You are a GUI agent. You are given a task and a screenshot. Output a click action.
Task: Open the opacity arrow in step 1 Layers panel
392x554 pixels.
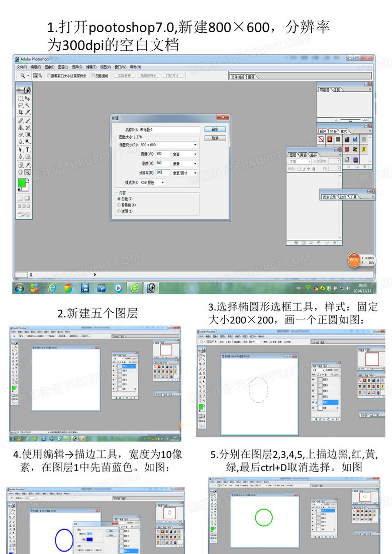(x=339, y=161)
